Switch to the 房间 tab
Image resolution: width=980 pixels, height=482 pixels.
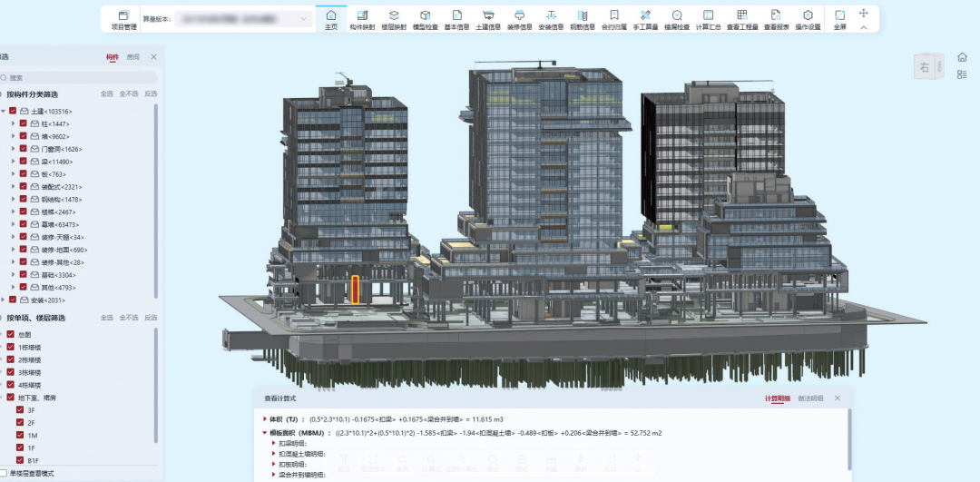point(133,57)
